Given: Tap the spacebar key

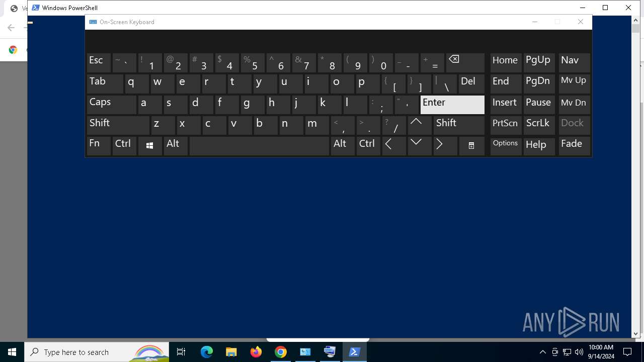Looking at the screenshot, I should 259,146.
